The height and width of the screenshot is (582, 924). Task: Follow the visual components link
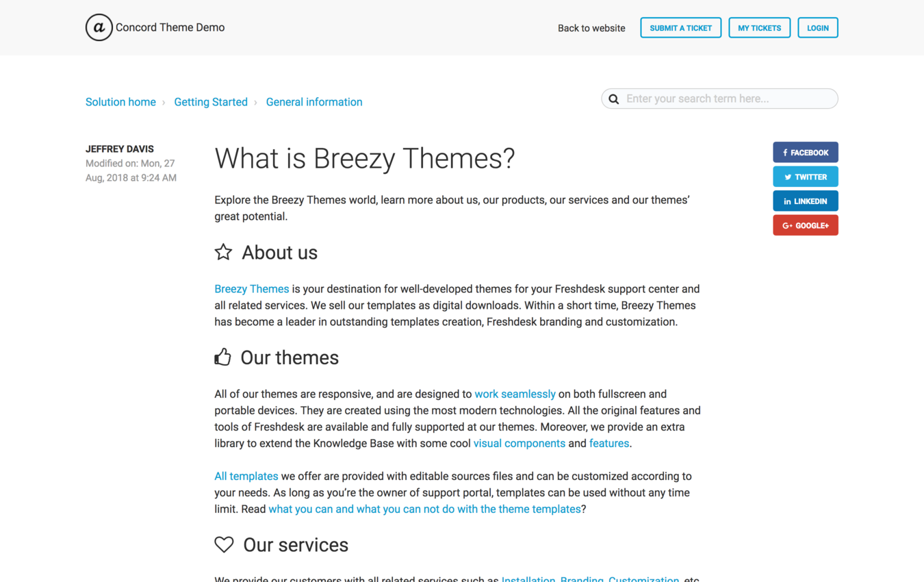click(519, 443)
